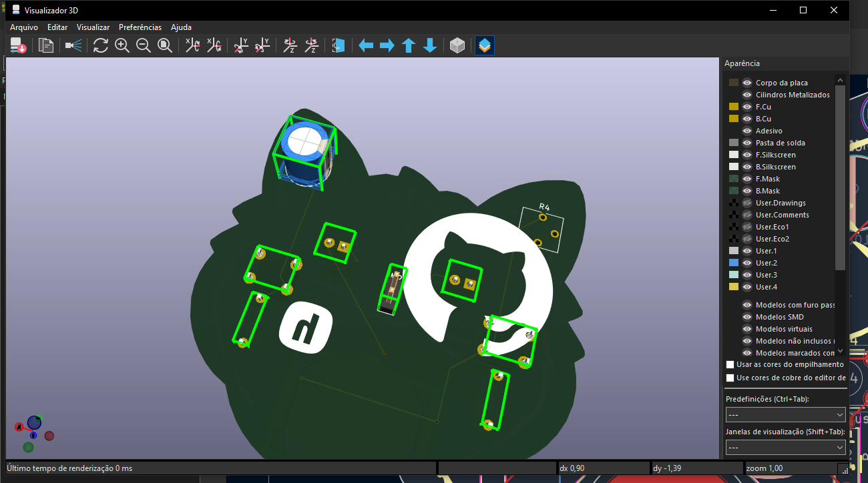Show the User.Eco1 layer
This screenshot has width=868, height=483.
pyautogui.click(x=747, y=227)
